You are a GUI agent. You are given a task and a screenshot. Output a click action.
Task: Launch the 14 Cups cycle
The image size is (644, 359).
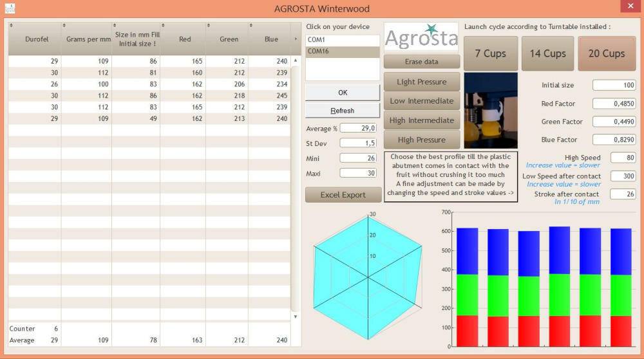[x=547, y=53]
